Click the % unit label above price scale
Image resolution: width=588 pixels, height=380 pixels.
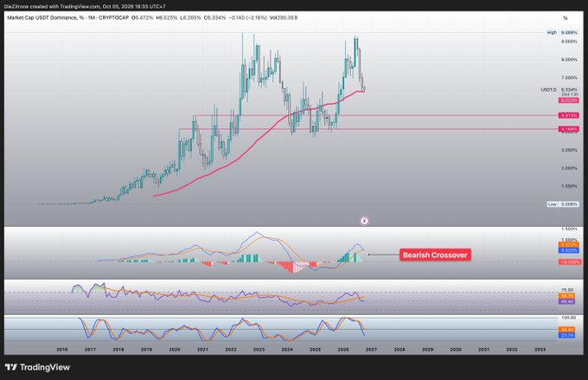coord(566,18)
